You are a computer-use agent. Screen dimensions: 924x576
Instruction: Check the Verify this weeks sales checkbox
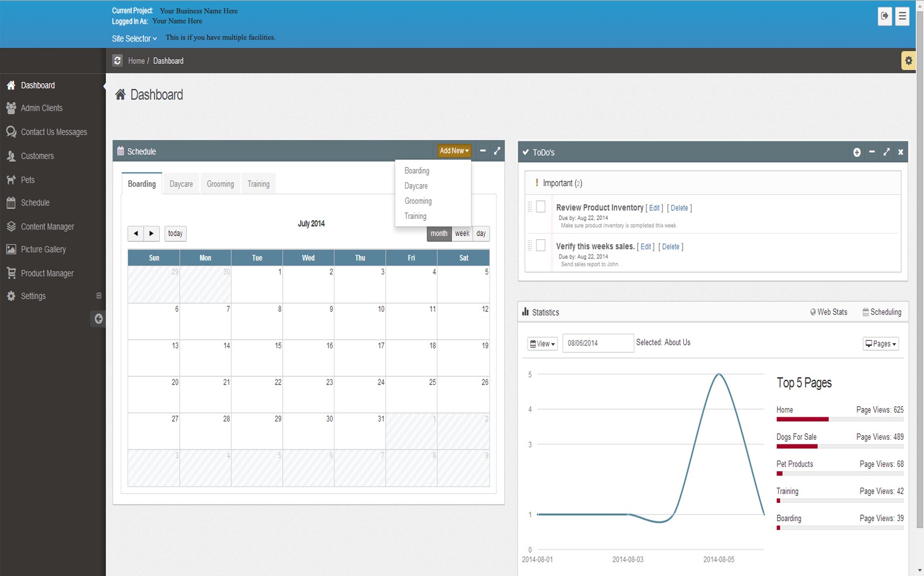pyautogui.click(x=540, y=245)
